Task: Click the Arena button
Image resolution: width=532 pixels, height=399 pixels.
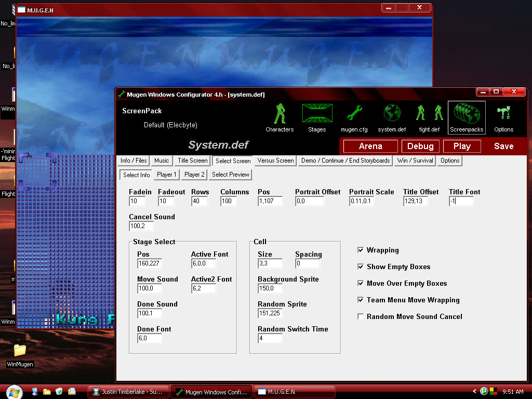Action: [x=370, y=146]
